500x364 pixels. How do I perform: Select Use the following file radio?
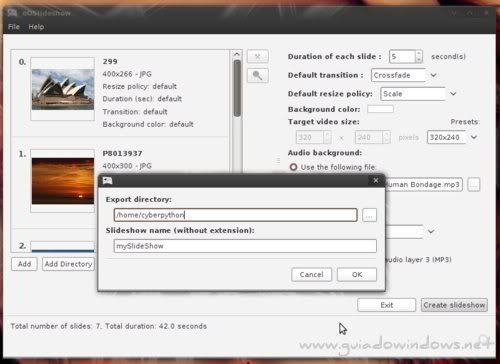point(293,167)
